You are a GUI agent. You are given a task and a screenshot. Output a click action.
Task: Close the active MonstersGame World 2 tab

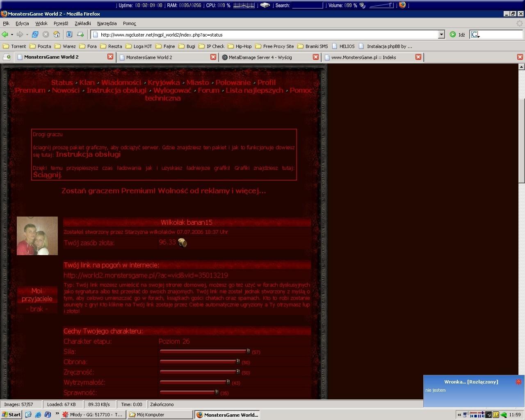(x=110, y=57)
